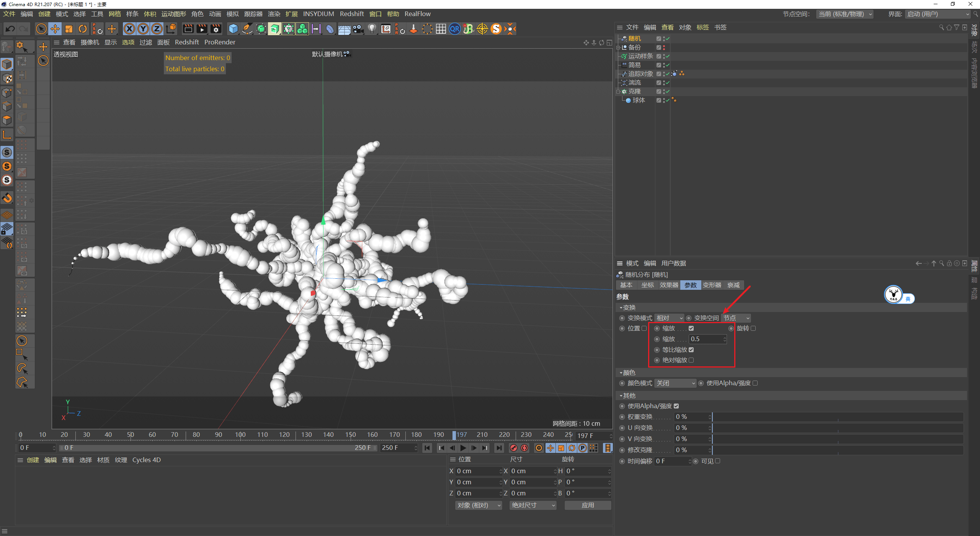Open the 颜色模式 dropdown
This screenshot has height=536, width=980.
(675, 383)
